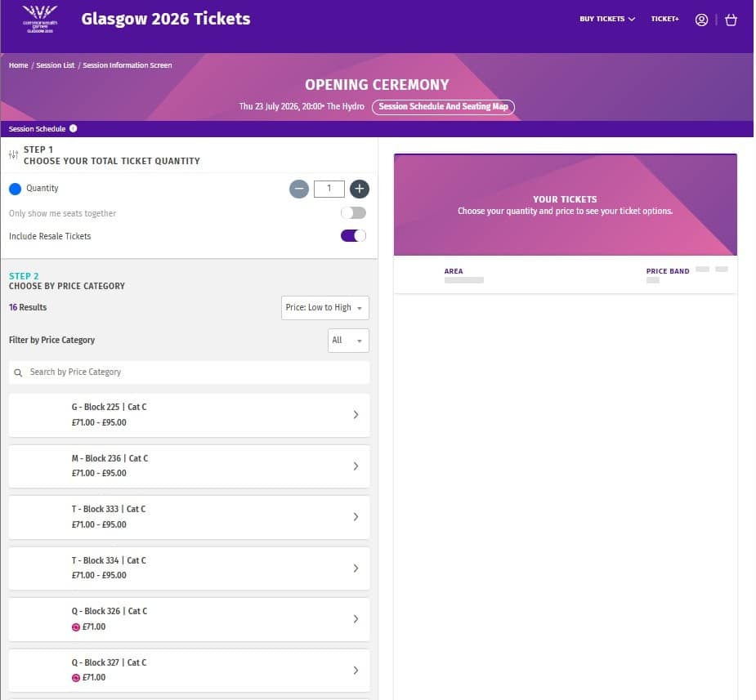Expand T - Block 334 Cat C chevron
Viewport: 756px width, 700px height.
(x=356, y=568)
